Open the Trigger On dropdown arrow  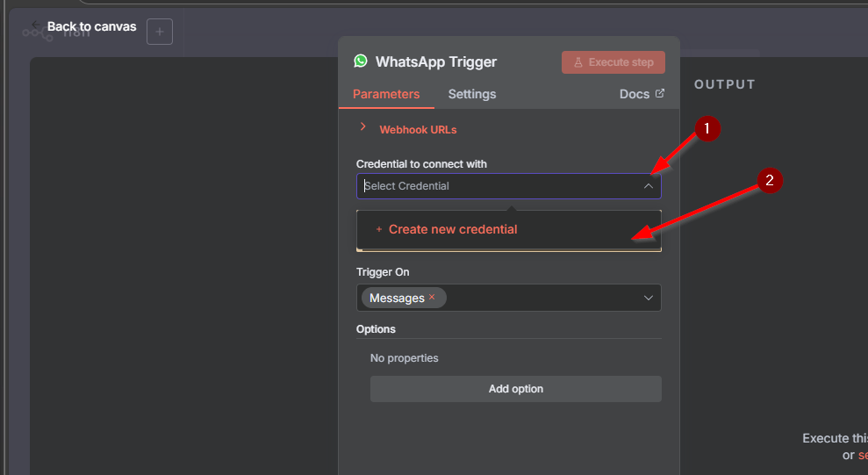coord(649,298)
